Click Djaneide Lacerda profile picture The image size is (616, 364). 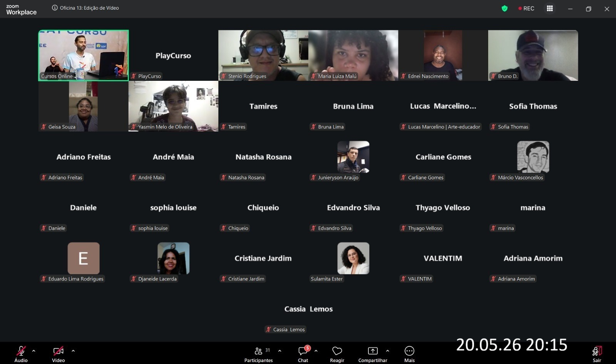(x=173, y=258)
